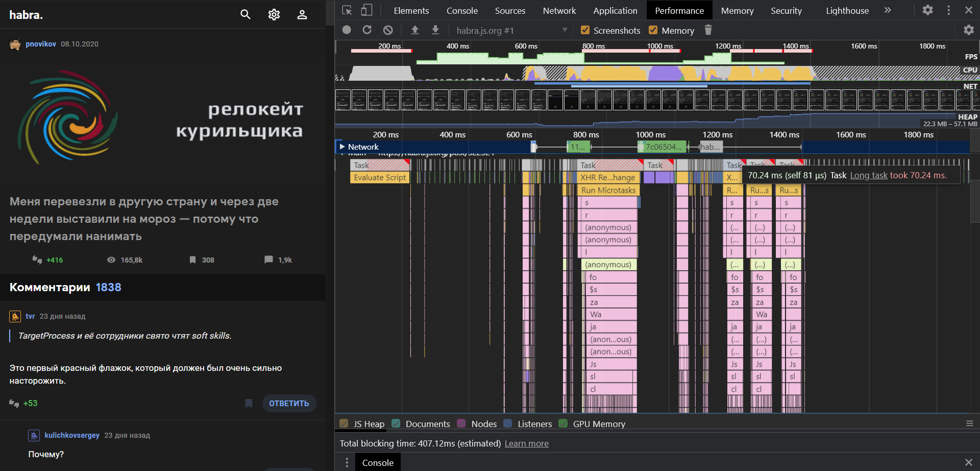Toggle Listeners checkbox
This screenshot has height=471, width=980.
point(508,423)
